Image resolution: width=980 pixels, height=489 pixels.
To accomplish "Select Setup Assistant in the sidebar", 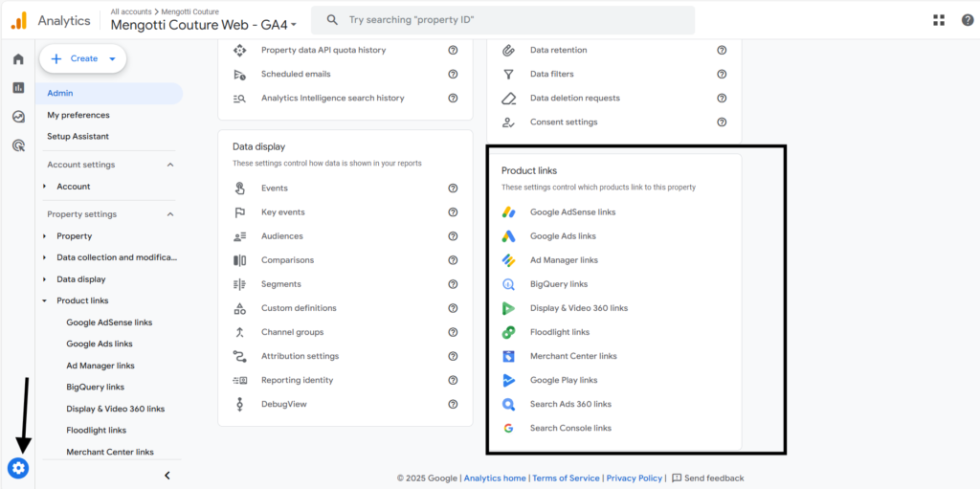I will click(78, 136).
